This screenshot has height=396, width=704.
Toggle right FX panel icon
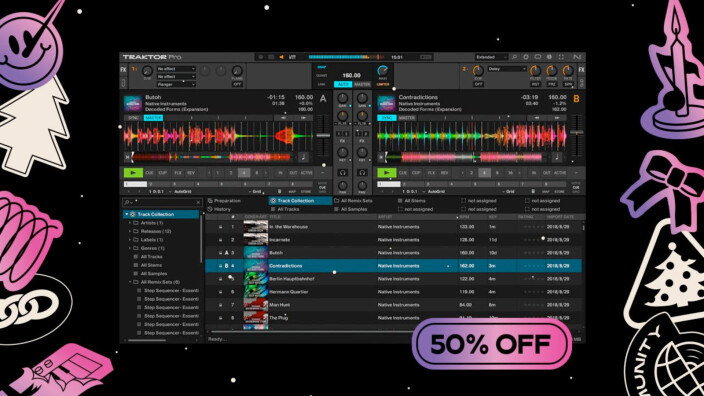pyautogui.click(x=581, y=70)
